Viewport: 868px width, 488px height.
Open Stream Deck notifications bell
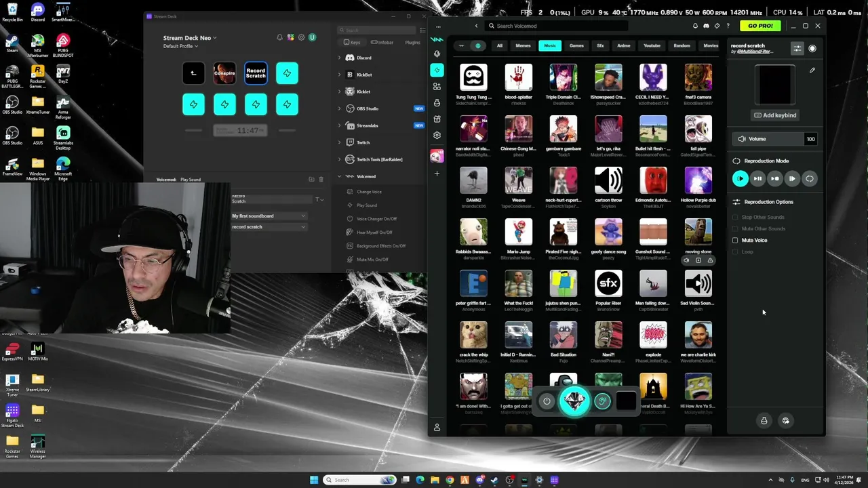pyautogui.click(x=279, y=38)
